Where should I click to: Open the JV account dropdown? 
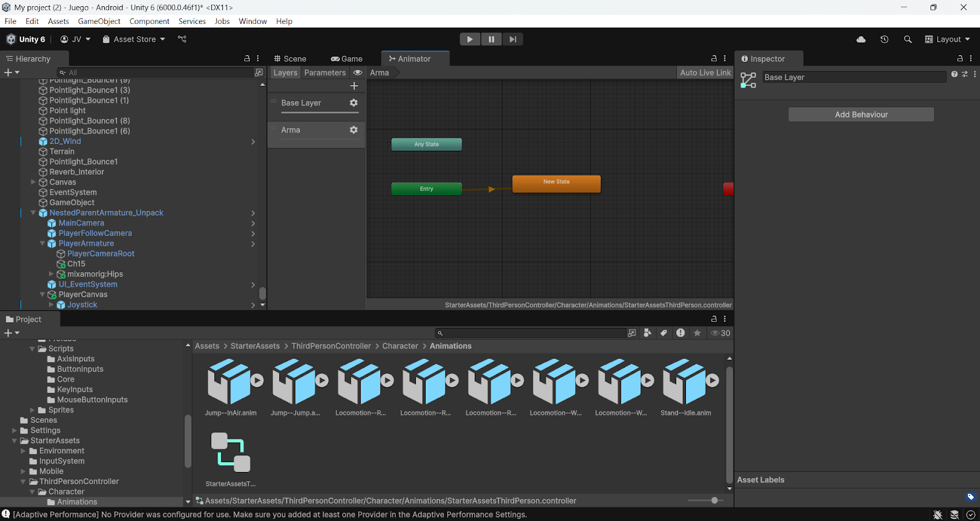click(75, 39)
